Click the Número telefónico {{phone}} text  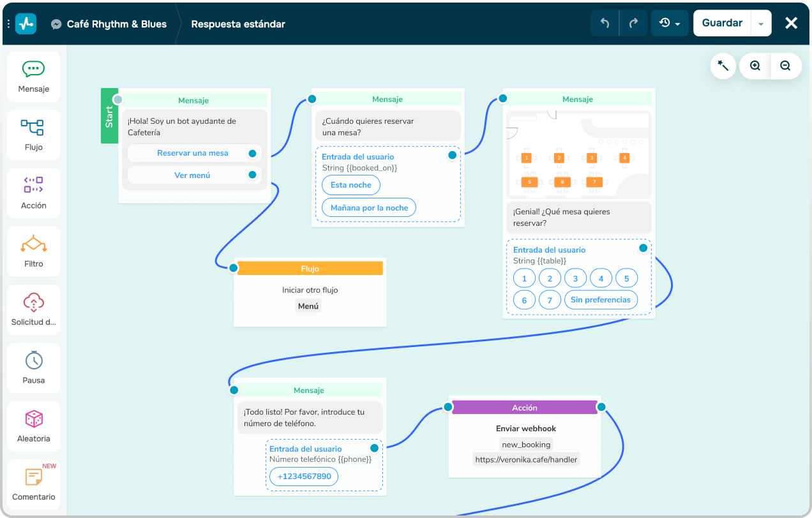pos(320,459)
